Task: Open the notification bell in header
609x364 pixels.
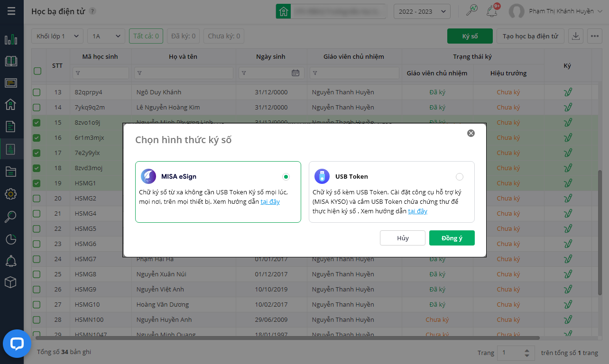Action: tap(492, 11)
